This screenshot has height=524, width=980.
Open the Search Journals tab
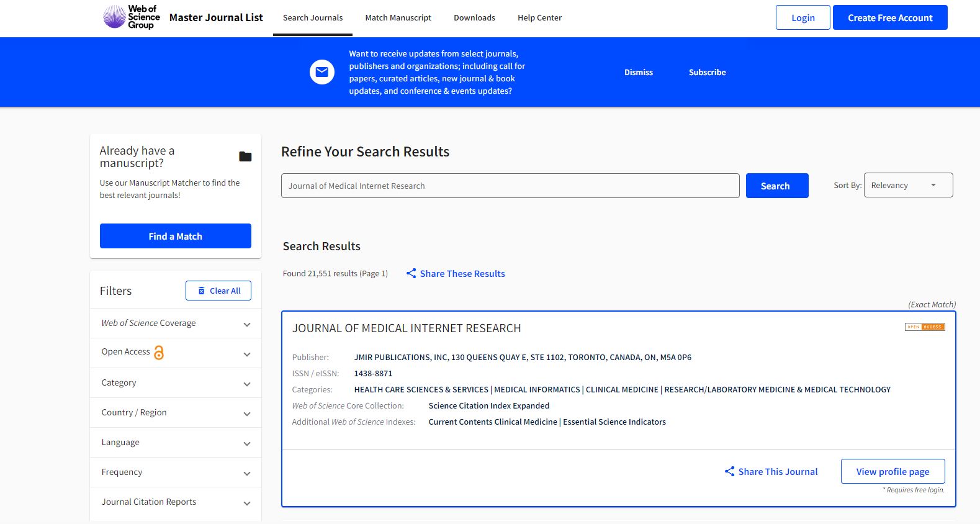(313, 17)
